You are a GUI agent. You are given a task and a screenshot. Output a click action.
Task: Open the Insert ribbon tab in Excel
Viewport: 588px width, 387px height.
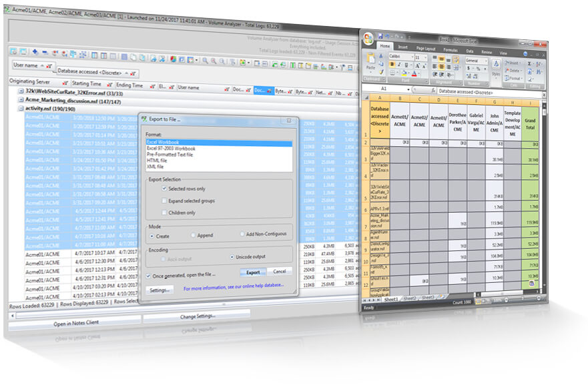(x=402, y=47)
